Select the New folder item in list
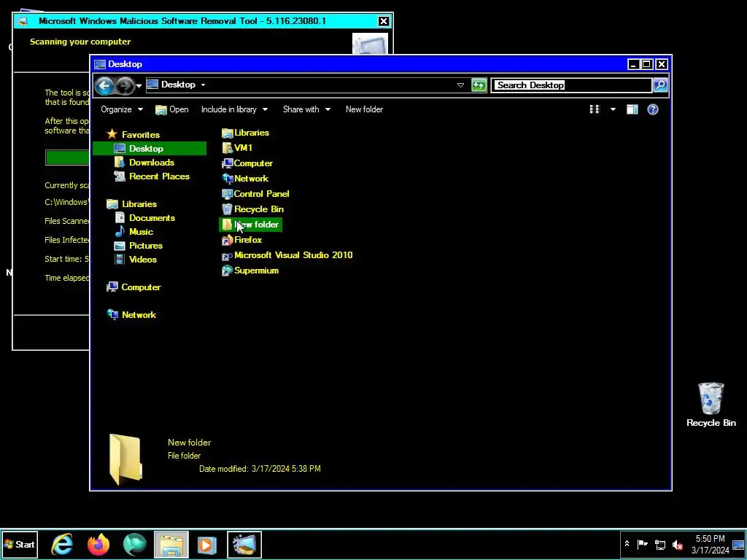The width and height of the screenshot is (747, 560). point(251,225)
